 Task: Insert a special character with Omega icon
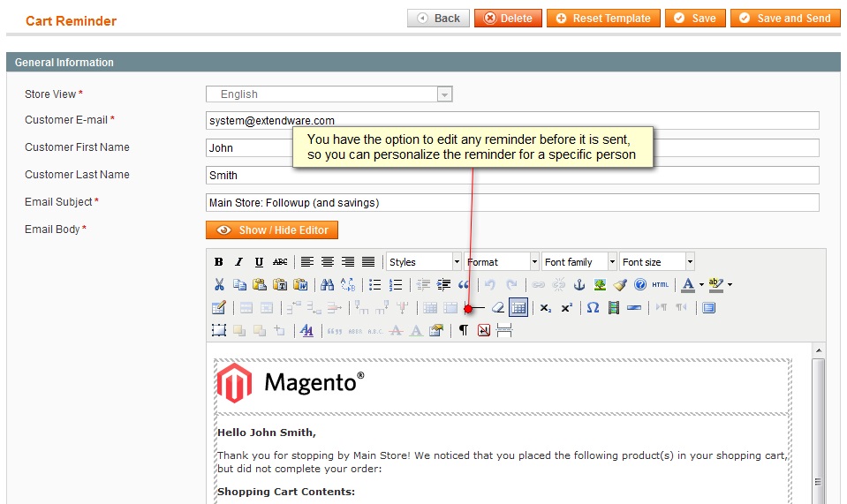coord(593,308)
